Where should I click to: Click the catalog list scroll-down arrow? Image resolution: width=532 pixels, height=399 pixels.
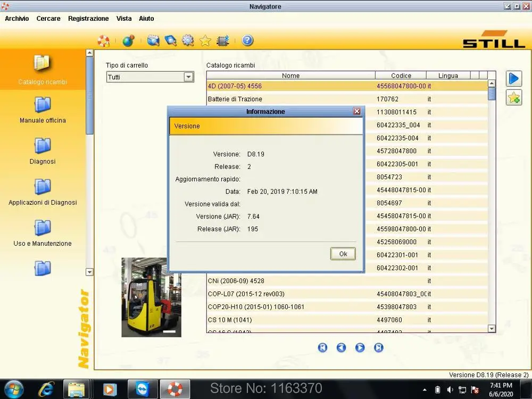coord(492,328)
